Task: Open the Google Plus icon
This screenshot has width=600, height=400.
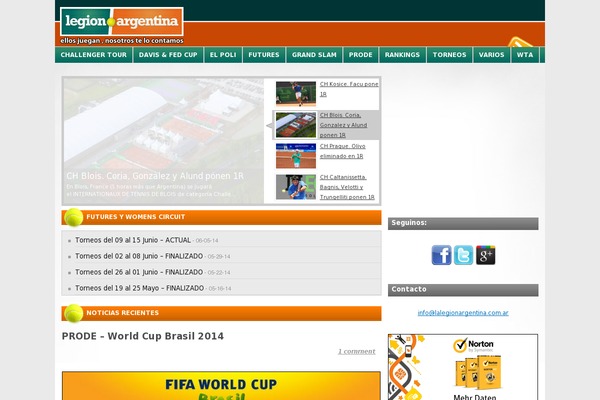Action: [x=486, y=255]
